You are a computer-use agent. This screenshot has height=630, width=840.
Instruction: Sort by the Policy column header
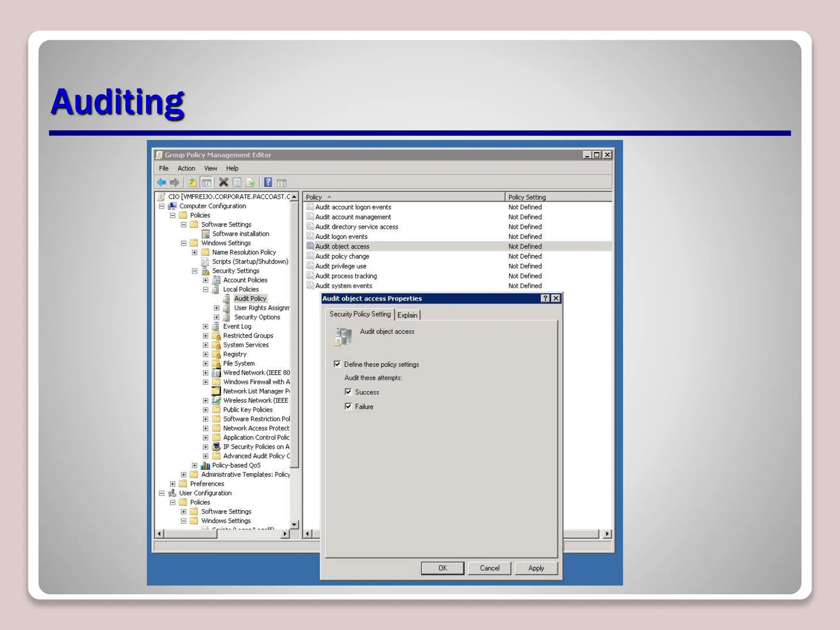click(x=404, y=197)
